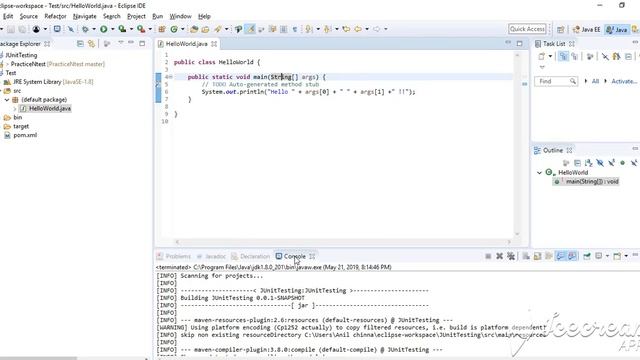The height and width of the screenshot is (360, 640).
Task: Toggle Scroll Lock in Console
Action: coord(537,256)
